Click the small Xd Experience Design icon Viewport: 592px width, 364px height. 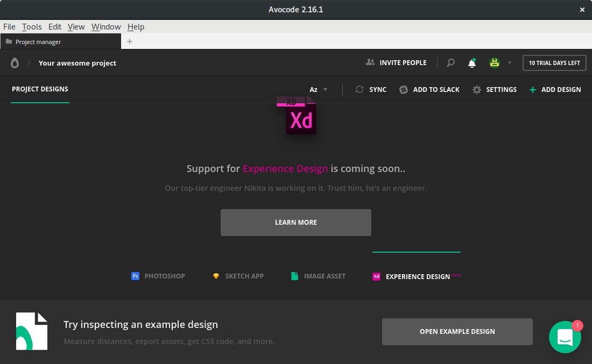pyautogui.click(x=376, y=276)
